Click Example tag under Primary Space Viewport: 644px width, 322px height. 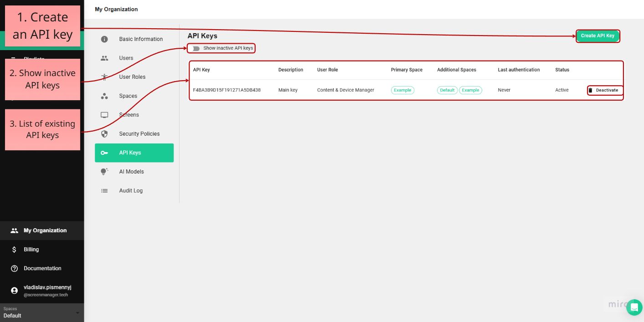[x=402, y=90]
